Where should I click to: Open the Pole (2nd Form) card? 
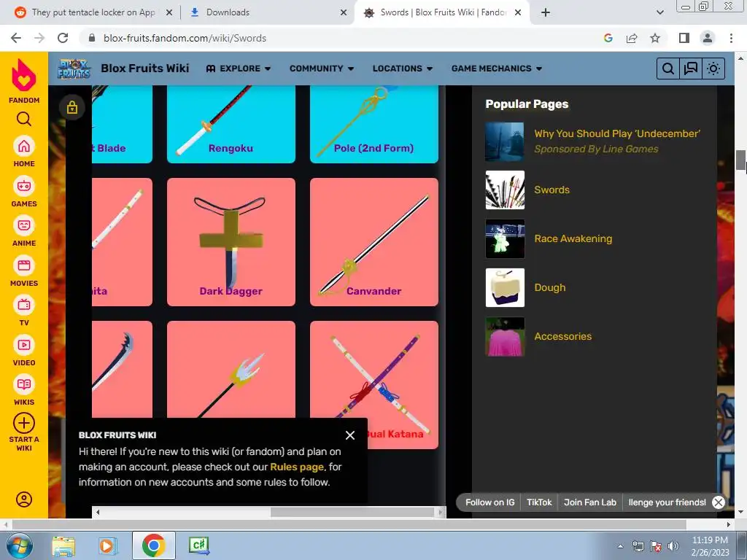[374, 124]
